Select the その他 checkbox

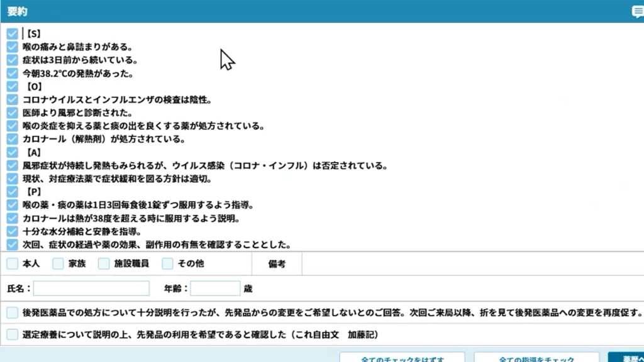point(168,264)
